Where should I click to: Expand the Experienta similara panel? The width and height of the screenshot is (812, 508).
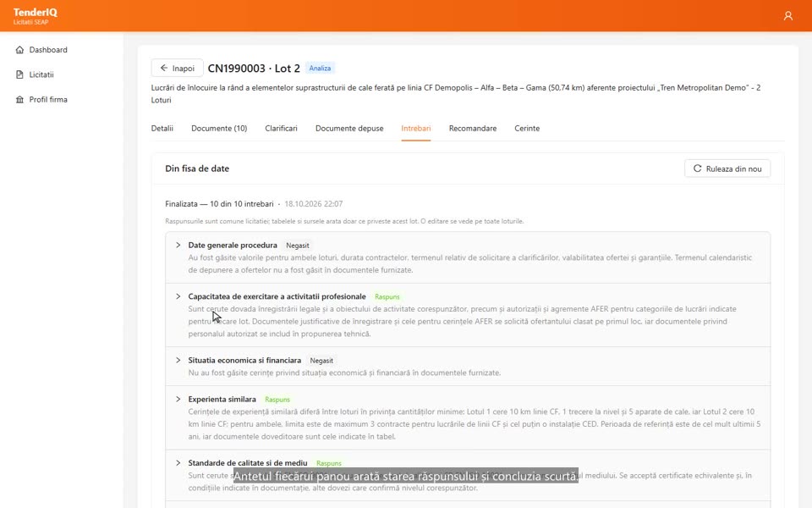point(178,399)
